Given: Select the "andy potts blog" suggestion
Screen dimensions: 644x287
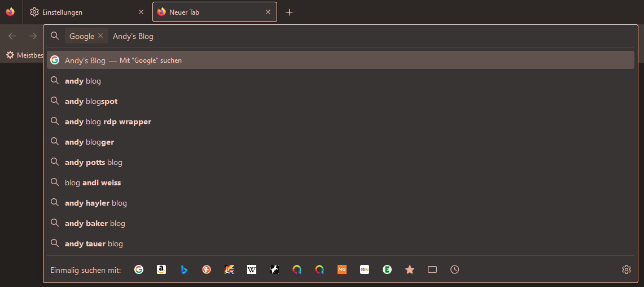Looking at the screenshot, I should 94,162.
